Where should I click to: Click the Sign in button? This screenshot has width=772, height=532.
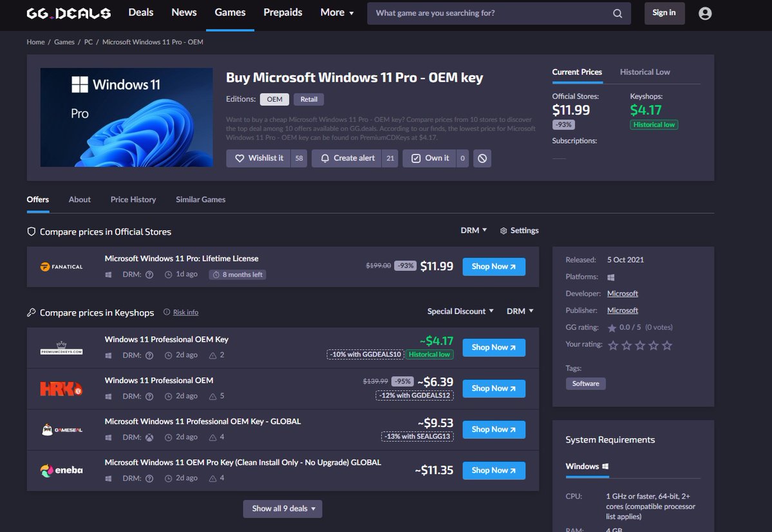click(664, 13)
